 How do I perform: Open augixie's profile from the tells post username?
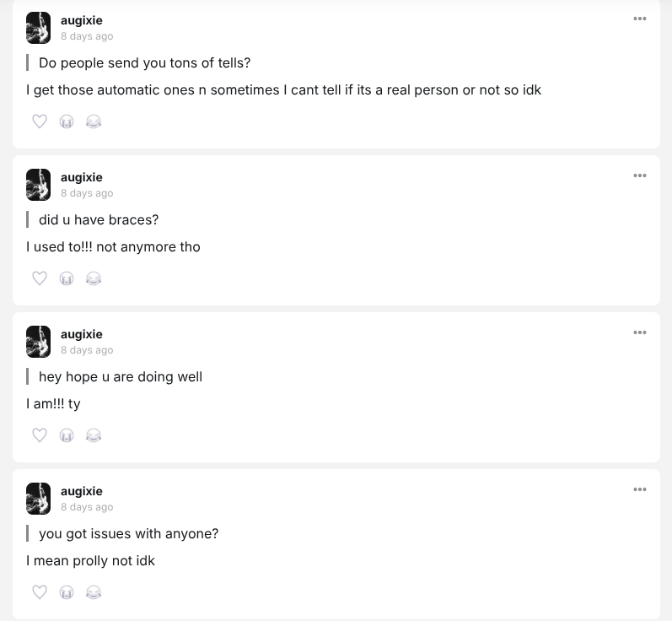pos(82,20)
